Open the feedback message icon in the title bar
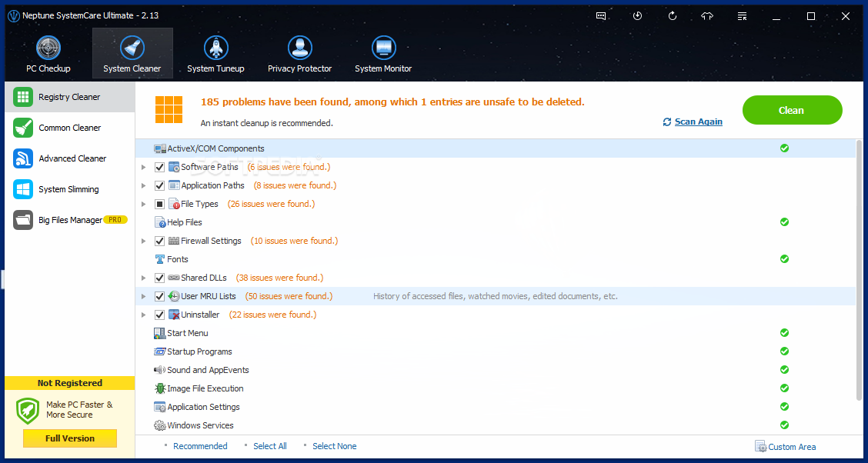The image size is (868, 463). [602, 16]
